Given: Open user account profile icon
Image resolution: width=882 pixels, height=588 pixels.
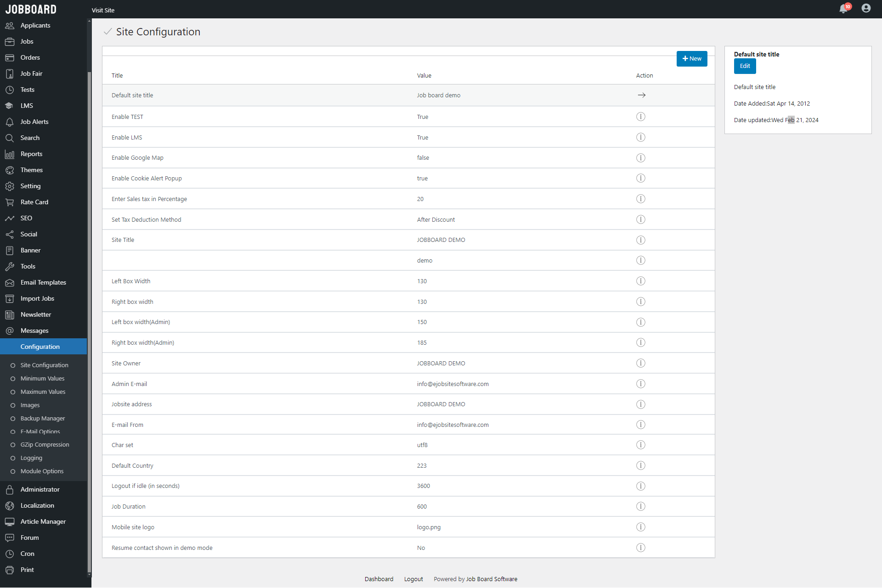Looking at the screenshot, I should [866, 8].
